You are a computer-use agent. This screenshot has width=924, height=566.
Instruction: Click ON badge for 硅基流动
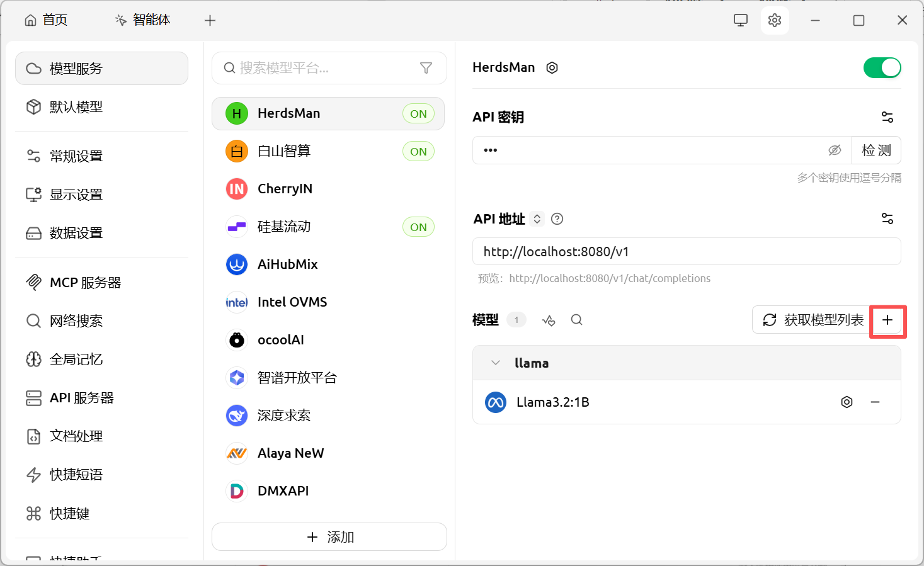coord(418,227)
